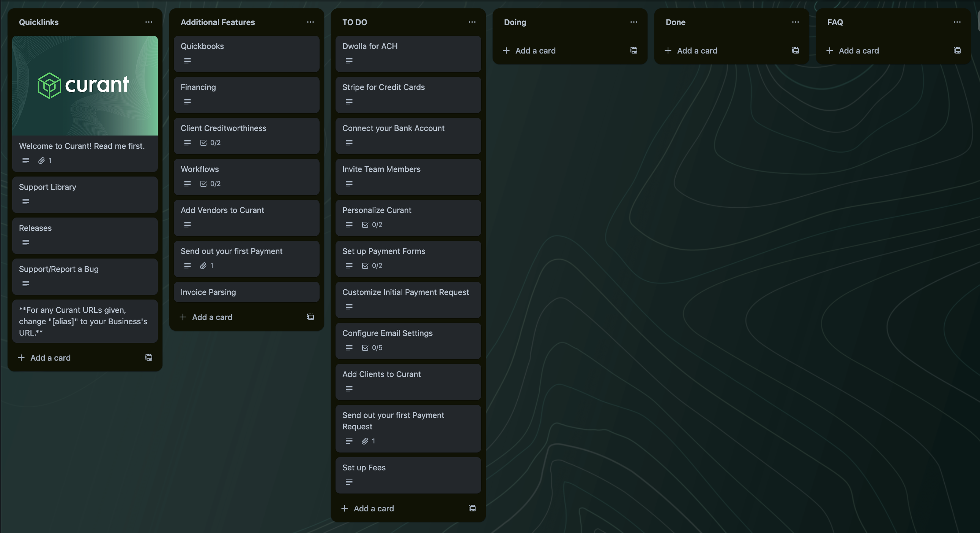This screenshot has height=533, width=980.
Task: Open the Stripe for Credit Cards card
Action: click(408, 95)
